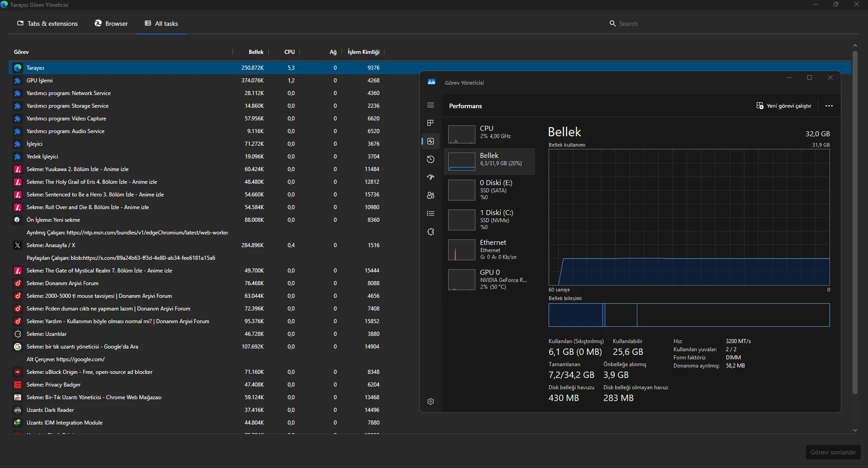The height and width of the screenshot is (468, 868).
Task: Open the Processes page icon in sidebar
Action: pyautogui.click(x=430, y=123)
